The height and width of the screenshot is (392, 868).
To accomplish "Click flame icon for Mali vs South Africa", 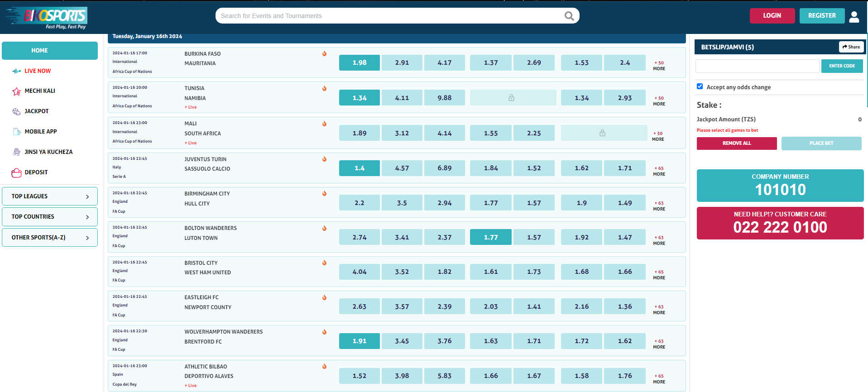I will click(x=324, y=124).
